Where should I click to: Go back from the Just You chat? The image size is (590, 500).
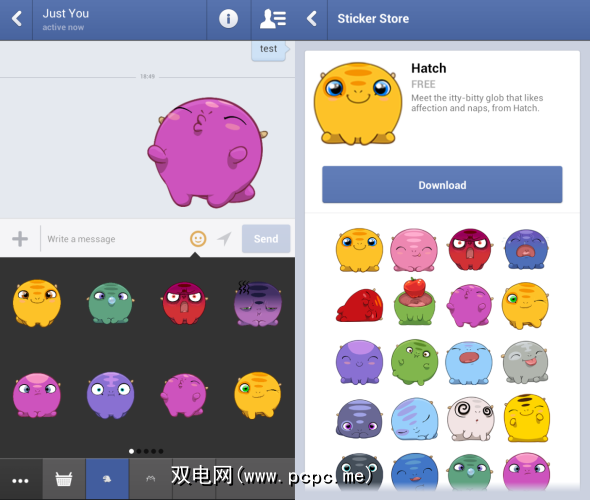click(17, 18)
